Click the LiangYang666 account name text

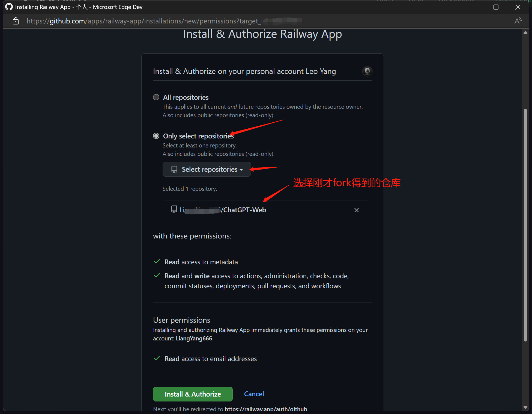[194, 339]
